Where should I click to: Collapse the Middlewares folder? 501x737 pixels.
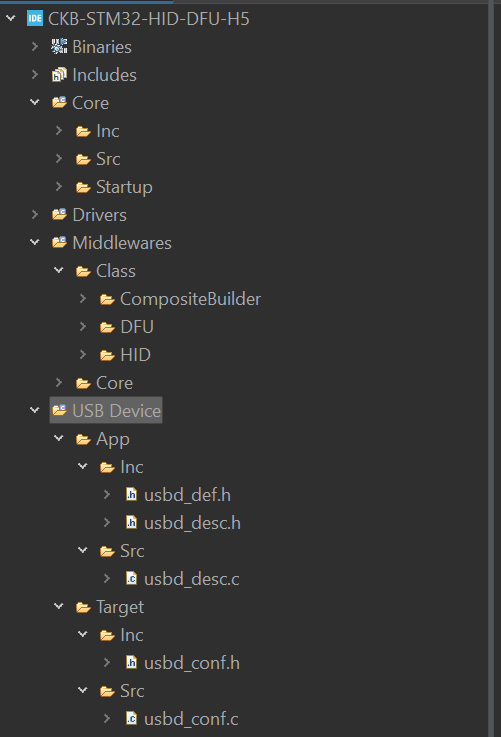(x=35, y=243)
